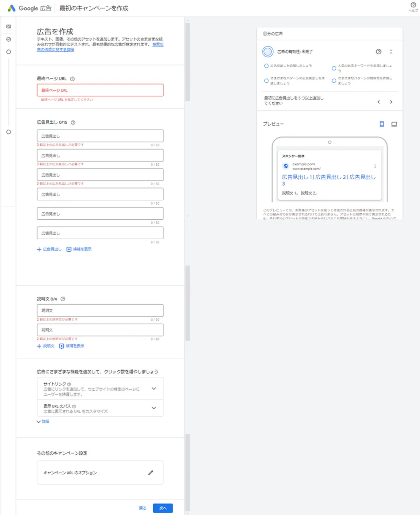Open the three-dot menu on the ad preview
This screenshot has width=420, height=515.
pos(375,165)
